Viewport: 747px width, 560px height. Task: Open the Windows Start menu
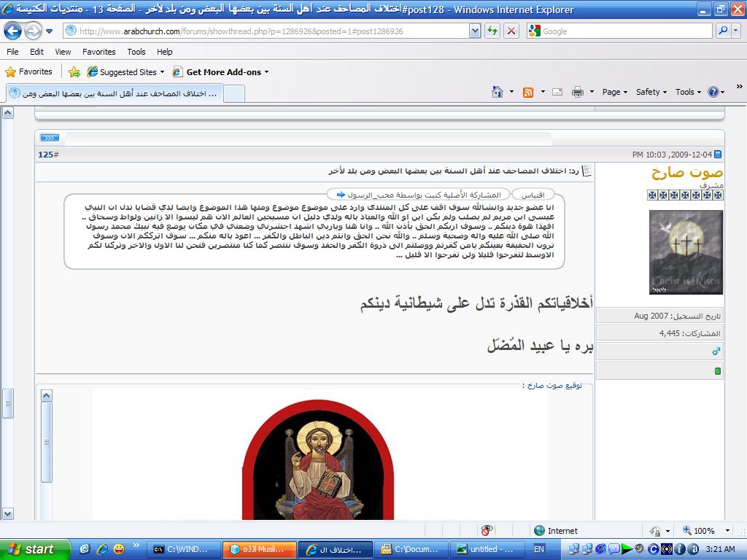(35, 549)
